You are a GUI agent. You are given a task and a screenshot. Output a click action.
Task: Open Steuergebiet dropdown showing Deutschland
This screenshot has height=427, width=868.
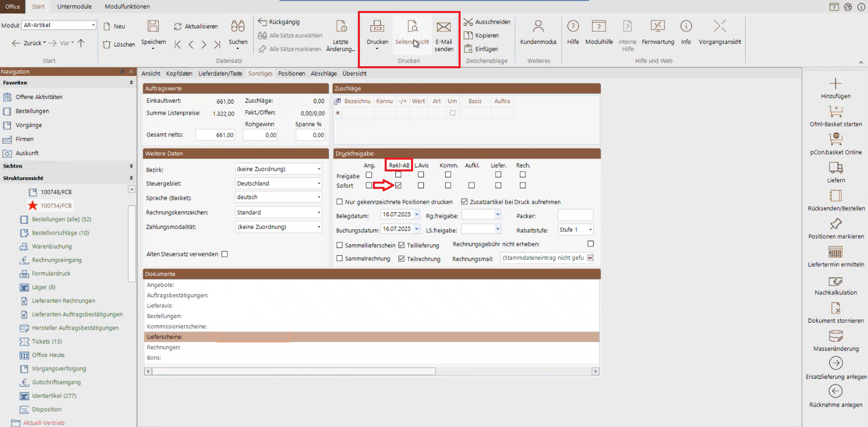point(279,184)
